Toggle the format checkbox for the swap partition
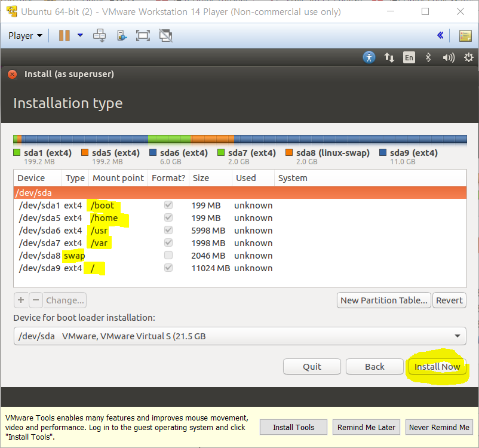The height and width of the screenshot is (448, 479). pos(168,256)
